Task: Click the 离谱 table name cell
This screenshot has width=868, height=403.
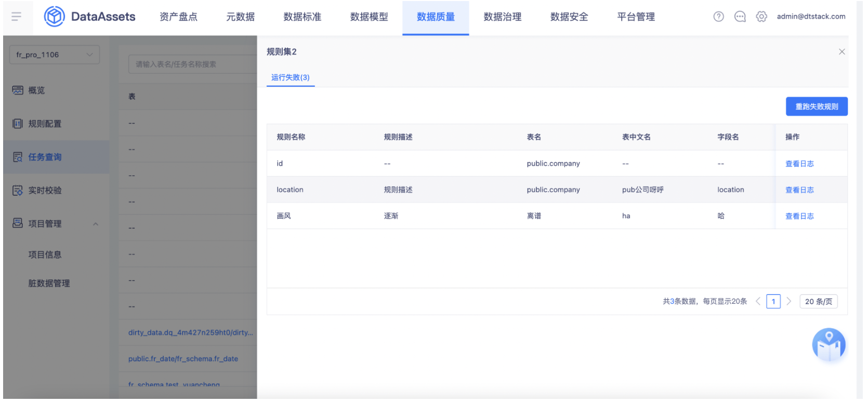Action: pyautogui.click(x=534, y=216)
